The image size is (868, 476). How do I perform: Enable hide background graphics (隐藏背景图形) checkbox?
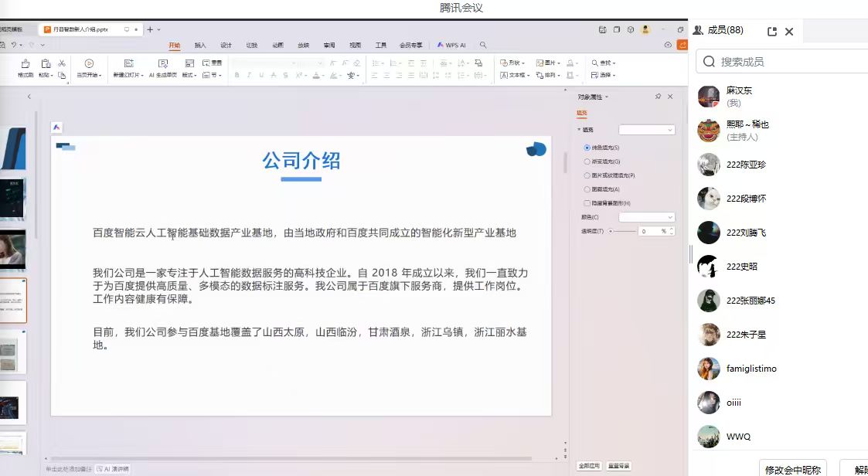(587, 203)
